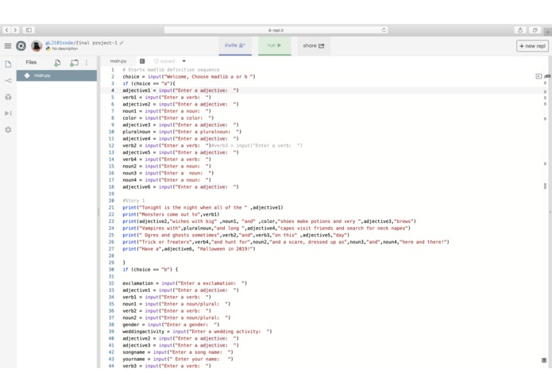Add a new folder
Image resolution: width=552 pixels, height=392 pixels.
click(x=74, y=63)
